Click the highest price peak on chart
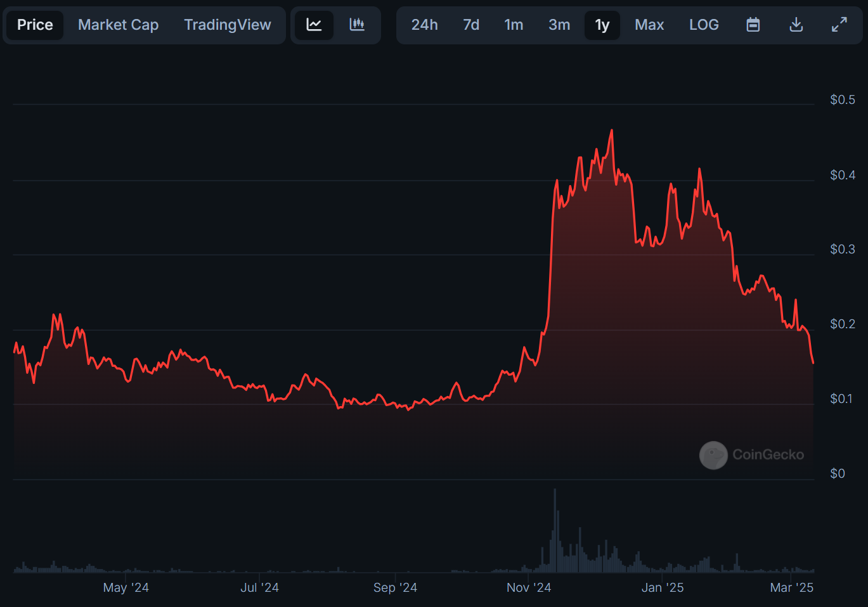Viewport: 868px width, 607px height. [612, 131]
